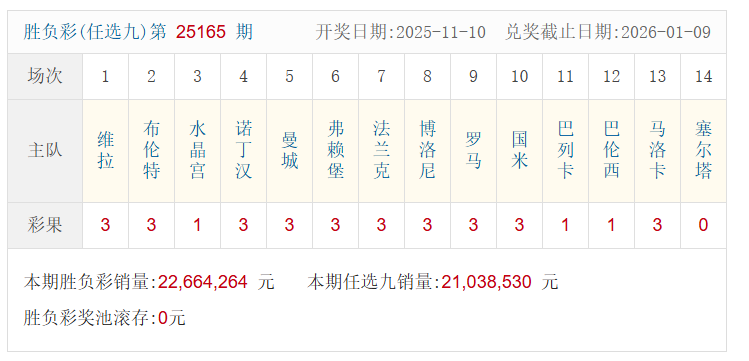
Task: Click the 巴列卡 team name
Action: (x=565, y=150)
